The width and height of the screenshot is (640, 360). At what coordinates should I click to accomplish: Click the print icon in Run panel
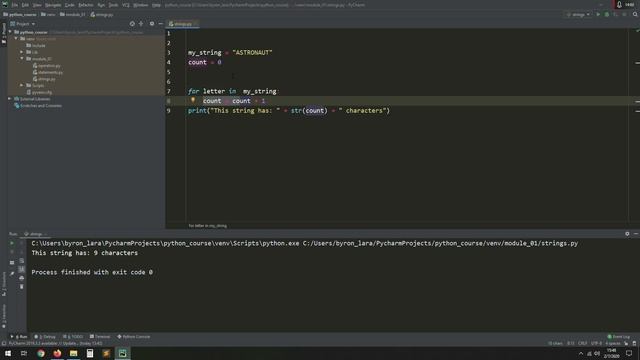click(22, 278)
